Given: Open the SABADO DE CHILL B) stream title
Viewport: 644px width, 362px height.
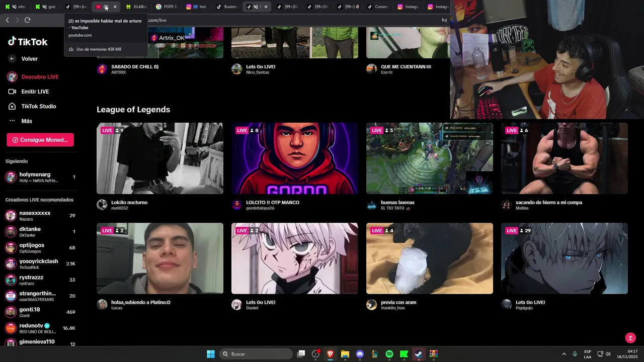Looking at the screenshot, I should (x=135, y=66).
